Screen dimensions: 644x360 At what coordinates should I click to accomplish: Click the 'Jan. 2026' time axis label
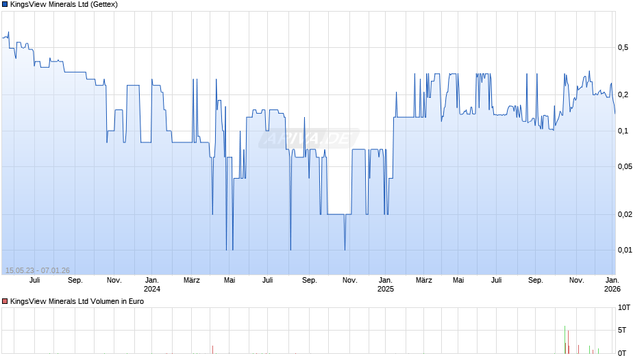coord(612,285)
